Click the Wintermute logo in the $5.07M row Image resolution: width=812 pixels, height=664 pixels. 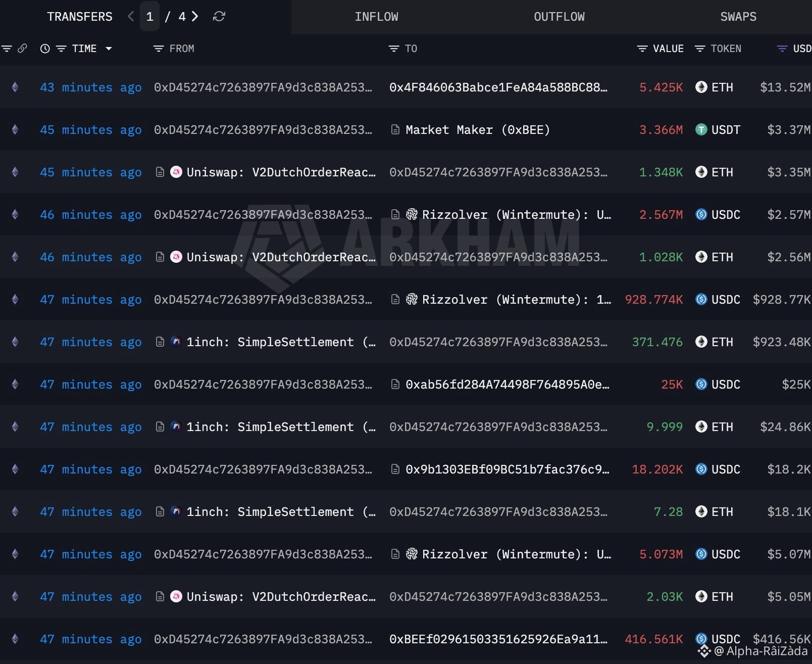click(x=412, y=554)
